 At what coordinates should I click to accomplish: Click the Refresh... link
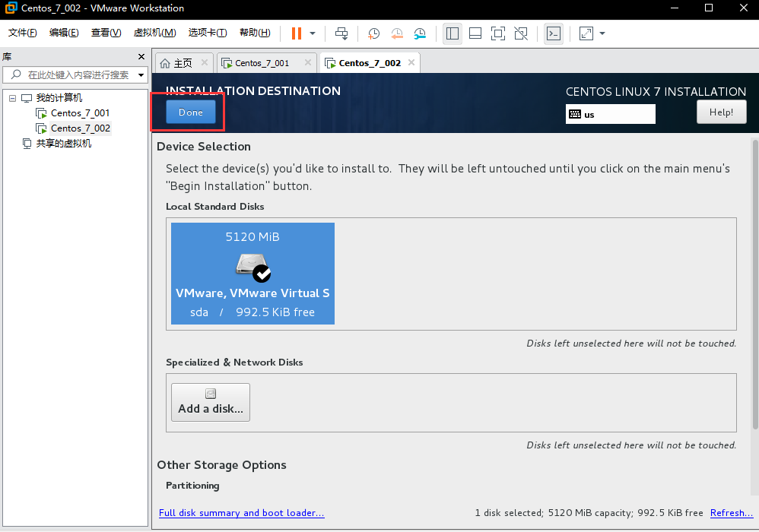[x=732, y=513]
